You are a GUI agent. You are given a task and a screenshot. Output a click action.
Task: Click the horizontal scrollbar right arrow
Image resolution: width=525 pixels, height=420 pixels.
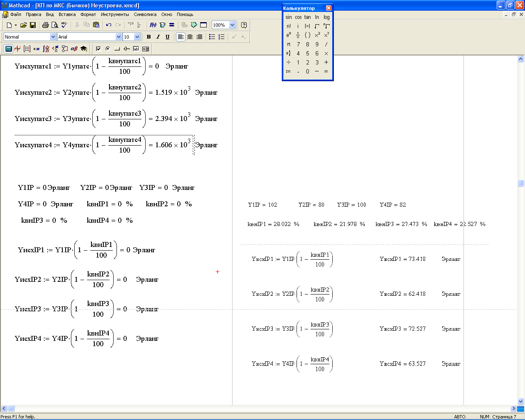click(x=514, y=409)
